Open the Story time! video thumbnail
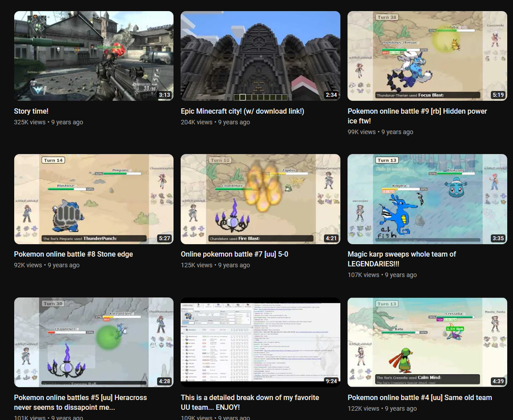 pos(94,56)
